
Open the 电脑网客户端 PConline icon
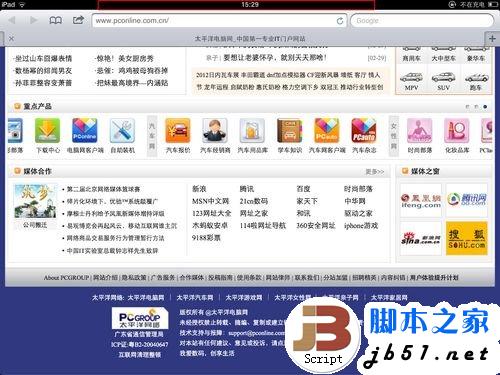coord(85,131)
